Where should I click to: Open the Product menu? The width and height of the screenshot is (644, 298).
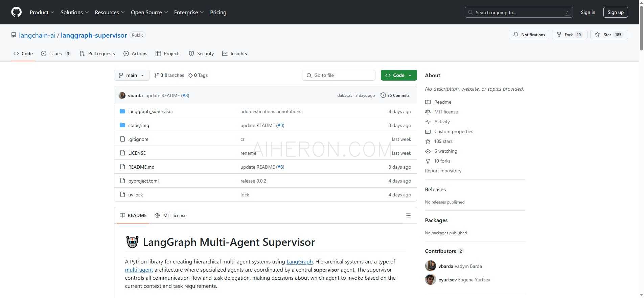[42, 12]
